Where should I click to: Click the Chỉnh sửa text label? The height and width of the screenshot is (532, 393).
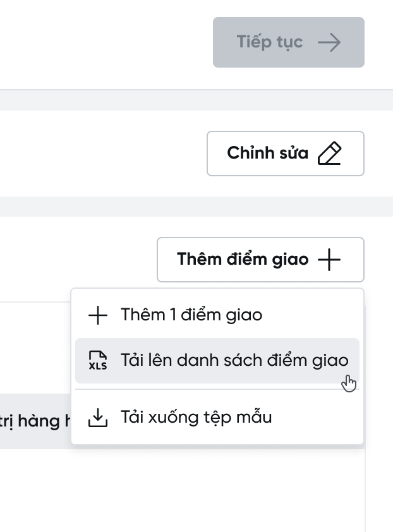(x=268, y=154)
